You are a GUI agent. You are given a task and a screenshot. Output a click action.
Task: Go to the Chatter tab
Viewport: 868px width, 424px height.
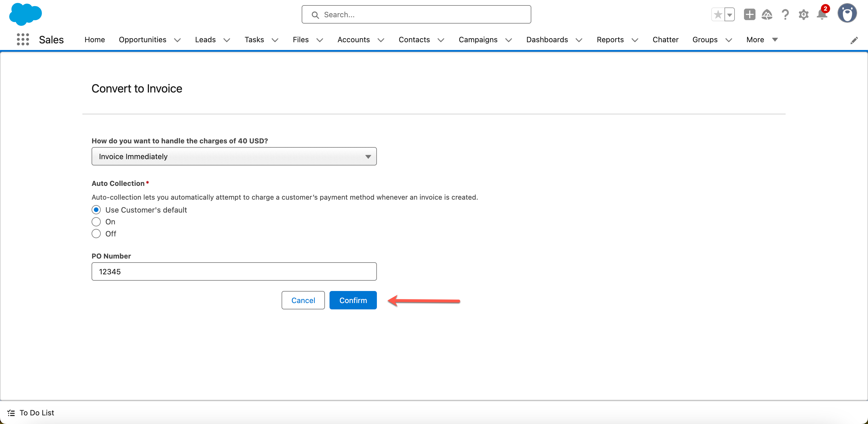point(665,40)
